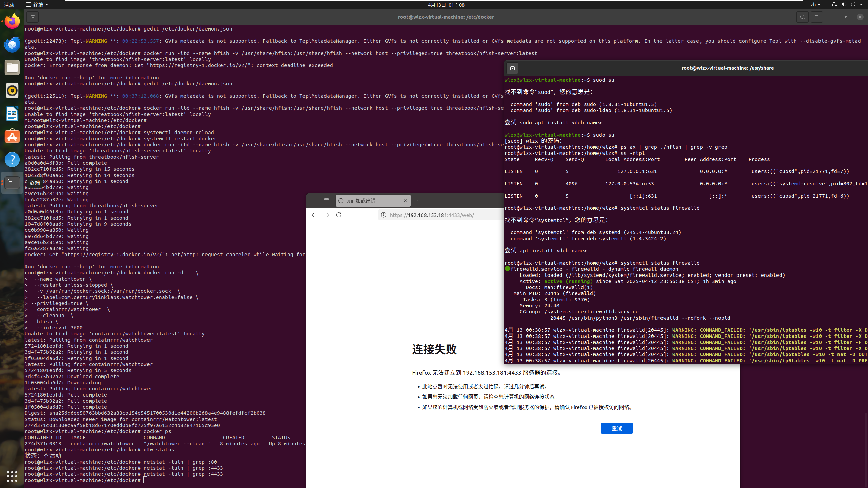Open the 终端 app menu dropdown

(37, 5)
